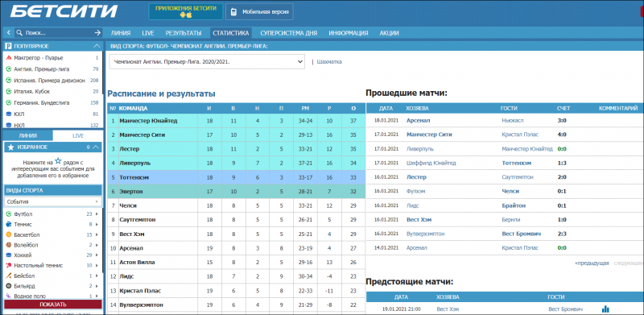This screenshot has width=644, height=315.
Task: Open the Мобильная версия link
Action: [x=259, y=12]
